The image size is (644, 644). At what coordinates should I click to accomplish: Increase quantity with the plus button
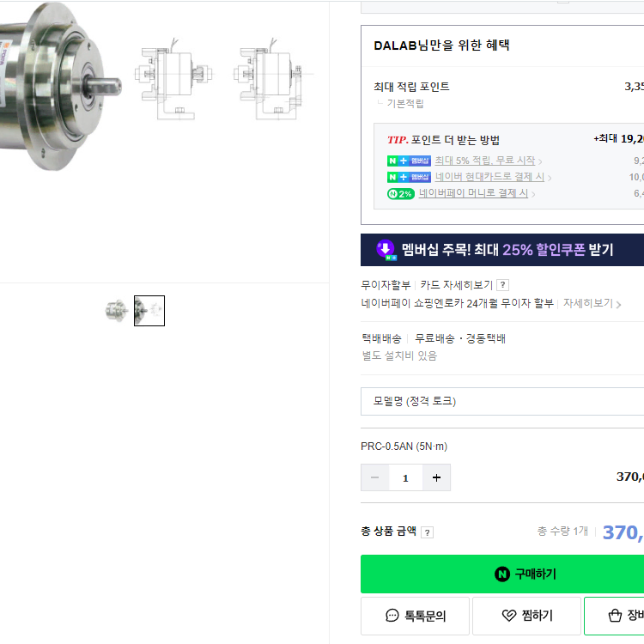tap(436, 477)
